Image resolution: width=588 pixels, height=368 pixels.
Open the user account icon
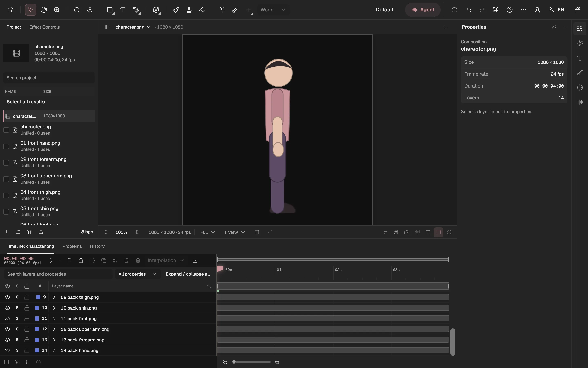[x=537, y=10]
